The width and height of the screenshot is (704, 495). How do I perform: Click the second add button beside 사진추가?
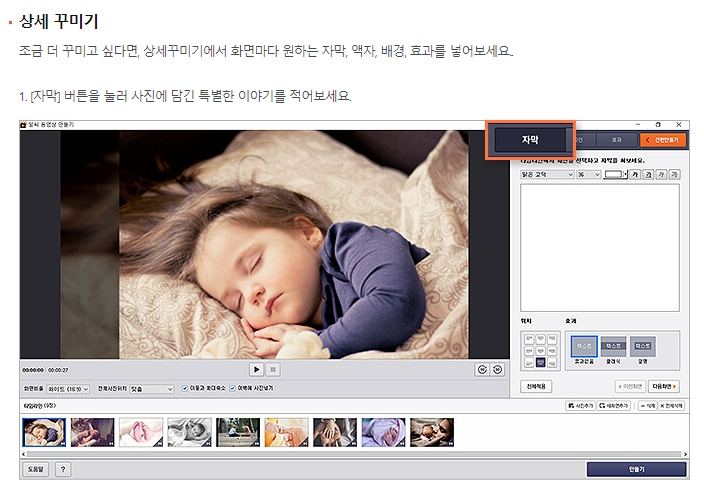pyautogui.click(x=614, y=406)
